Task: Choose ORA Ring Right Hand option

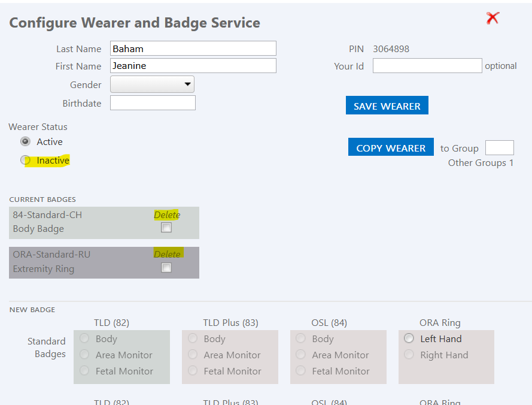Action: tap(409, 355)
